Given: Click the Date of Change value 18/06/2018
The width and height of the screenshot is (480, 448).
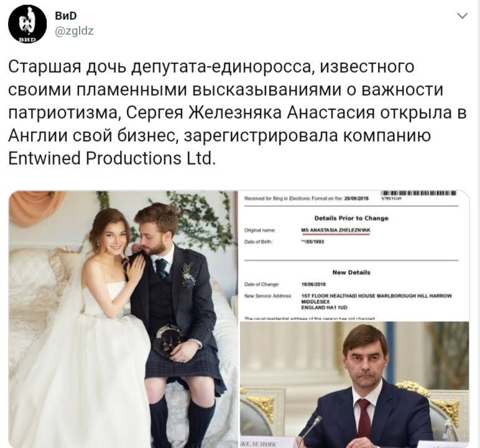Looking at the screenshot, I should click(313, 284).
